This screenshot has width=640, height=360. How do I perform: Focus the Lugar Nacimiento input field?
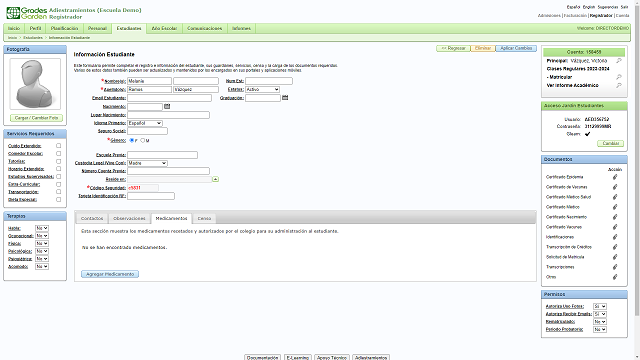168,115
